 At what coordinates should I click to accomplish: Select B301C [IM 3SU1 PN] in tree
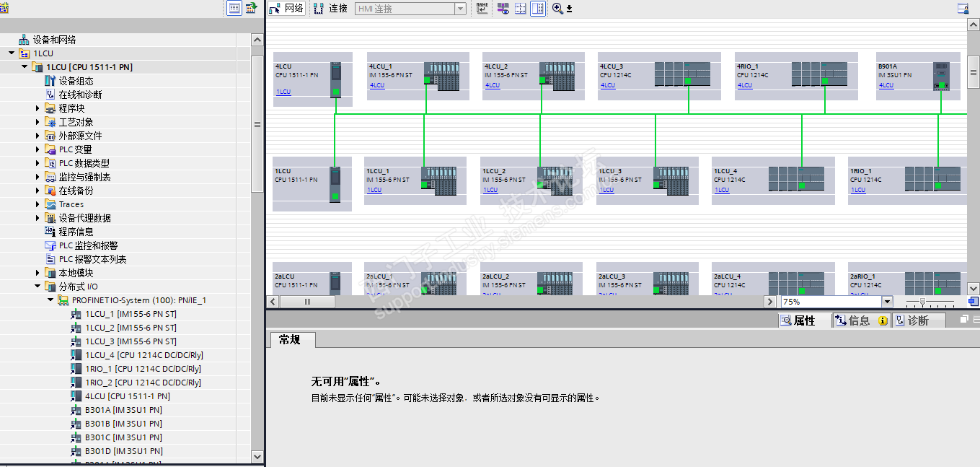click(123, 437)
